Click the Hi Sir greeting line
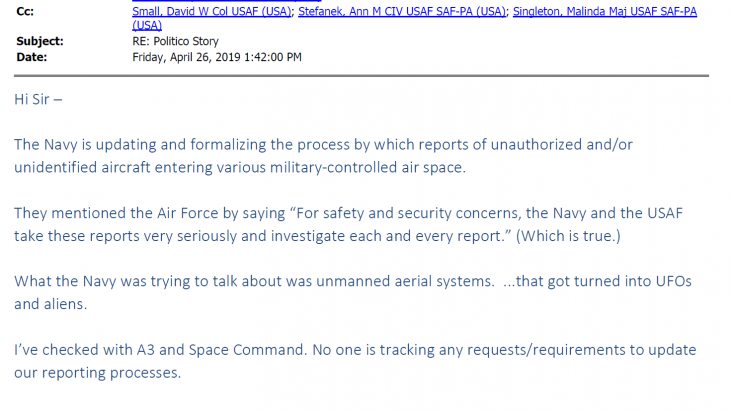Image resolution: width=731 pixels, height=411 pixels. (x=38, y=99)
